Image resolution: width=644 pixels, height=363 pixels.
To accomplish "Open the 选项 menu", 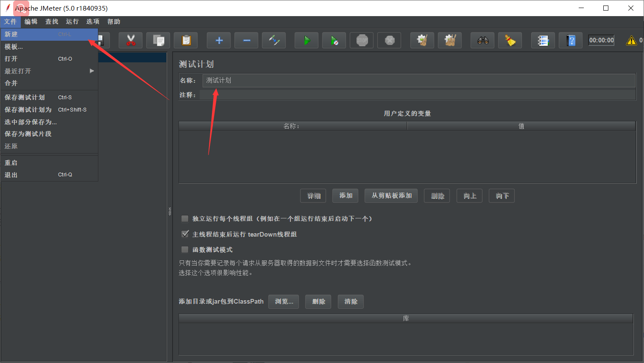I will point(93,22).
